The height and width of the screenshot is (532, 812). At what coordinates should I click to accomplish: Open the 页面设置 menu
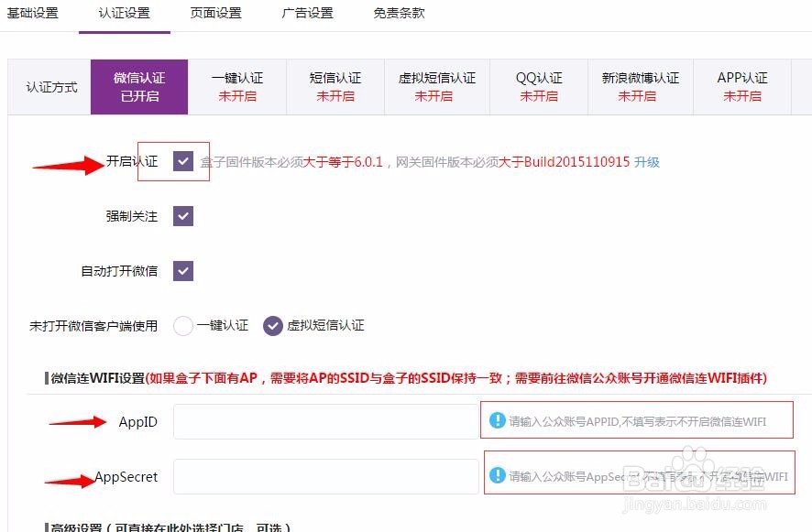(x=215, y=14)
